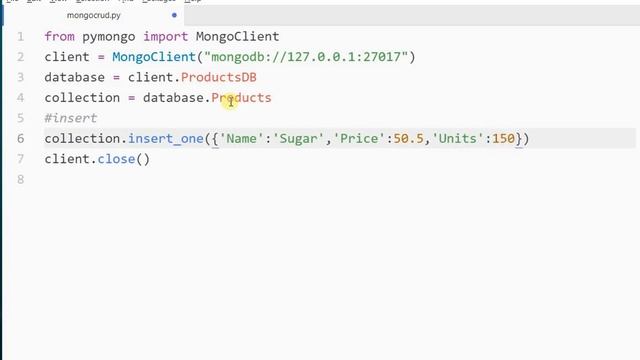The height and width of the screenshot is (360, 640).
Task: Click the 'database' variable on line 3
Action: 75,78
